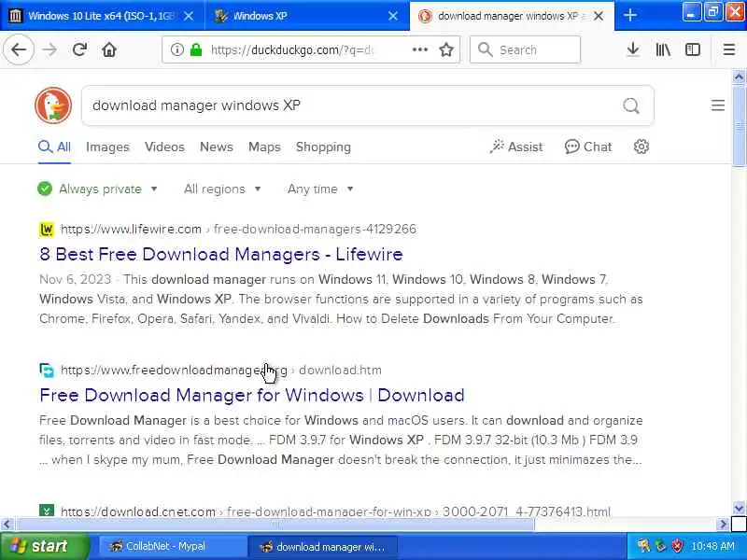The image size is (747, 560).
Task: Click the Free Download Manager favicon
Action: click(x=47, y=370)
